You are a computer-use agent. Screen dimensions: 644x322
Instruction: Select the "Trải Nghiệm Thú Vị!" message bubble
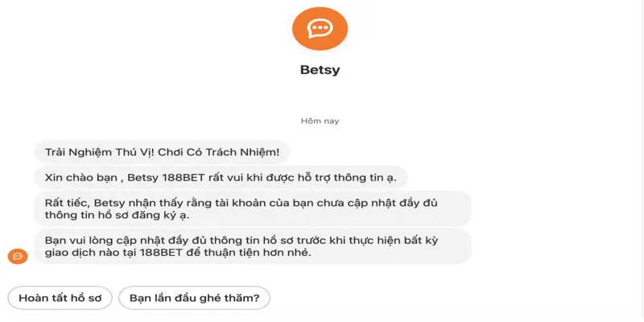point(162,151)
